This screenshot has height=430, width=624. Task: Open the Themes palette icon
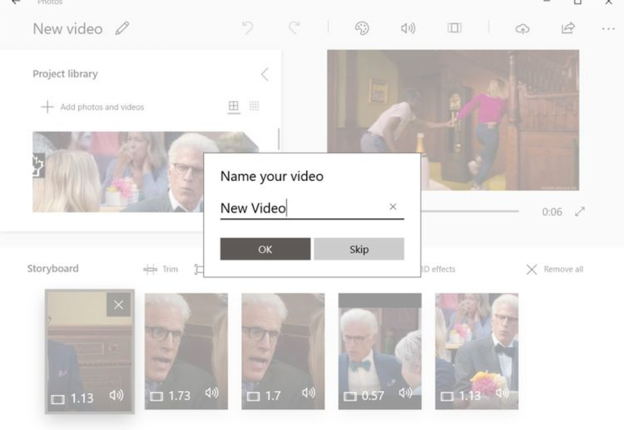click(362, 28)
